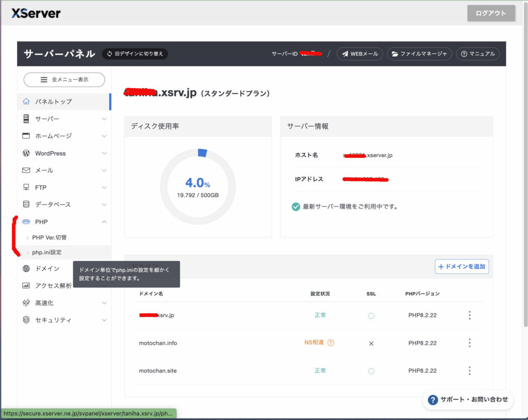Click the FTP computer icon

[x=26, y=187]
